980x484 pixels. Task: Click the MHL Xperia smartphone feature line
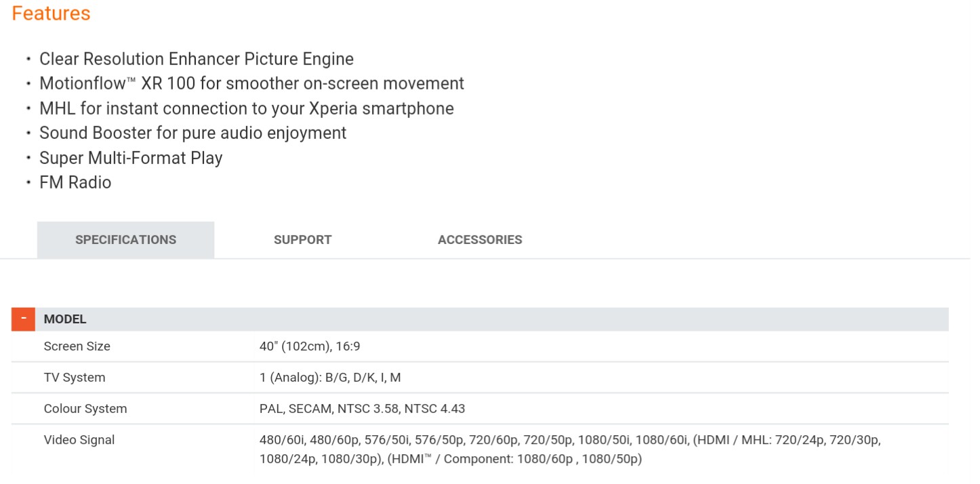[247, 108]
